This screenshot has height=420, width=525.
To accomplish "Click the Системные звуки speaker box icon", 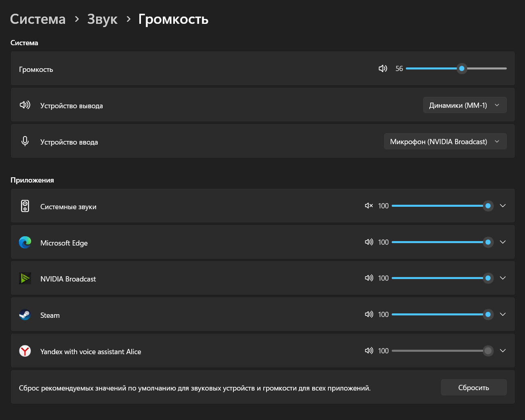I will click(25, 206).
